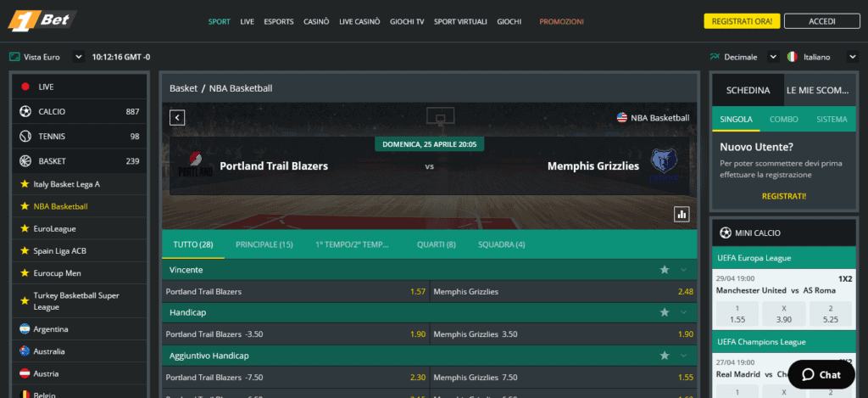Click the Basket ball icon

25,161
